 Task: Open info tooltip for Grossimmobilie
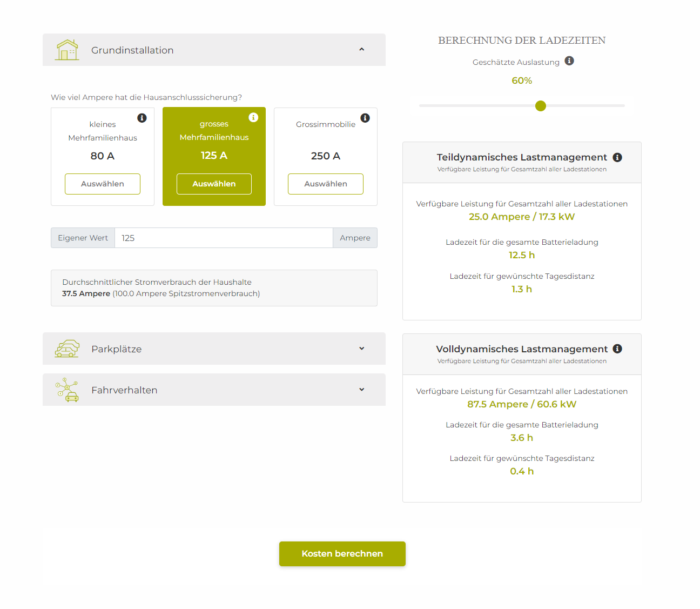(365, 118)
